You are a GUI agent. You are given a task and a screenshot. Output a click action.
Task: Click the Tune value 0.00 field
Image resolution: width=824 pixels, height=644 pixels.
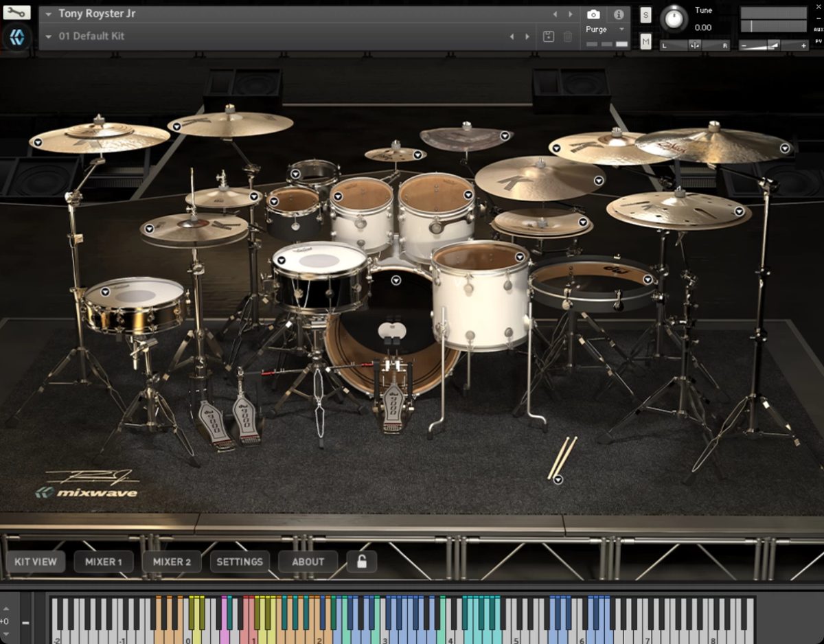pos(703,27)
